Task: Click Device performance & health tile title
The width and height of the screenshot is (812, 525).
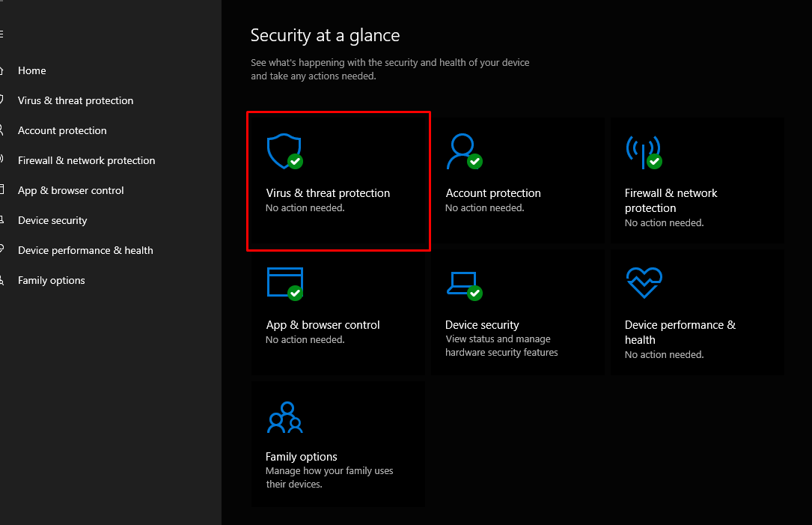Action: [680, 333]
